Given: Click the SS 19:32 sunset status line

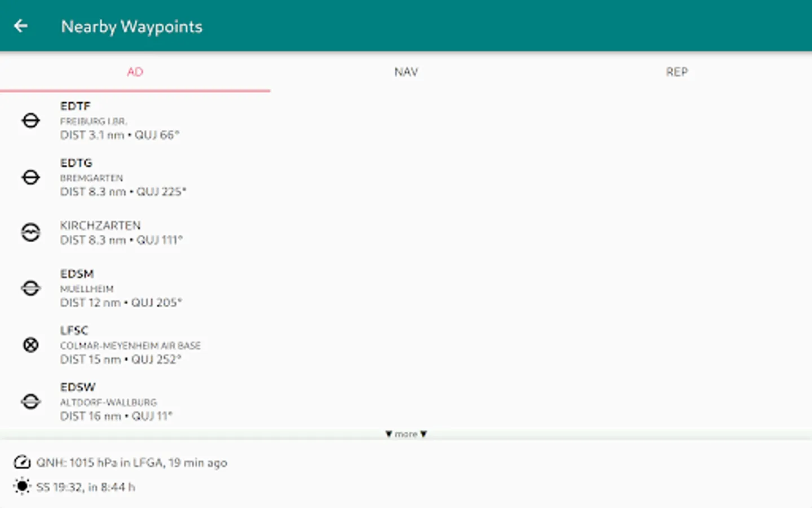Looking at the screenshot, I should (86, 487).
